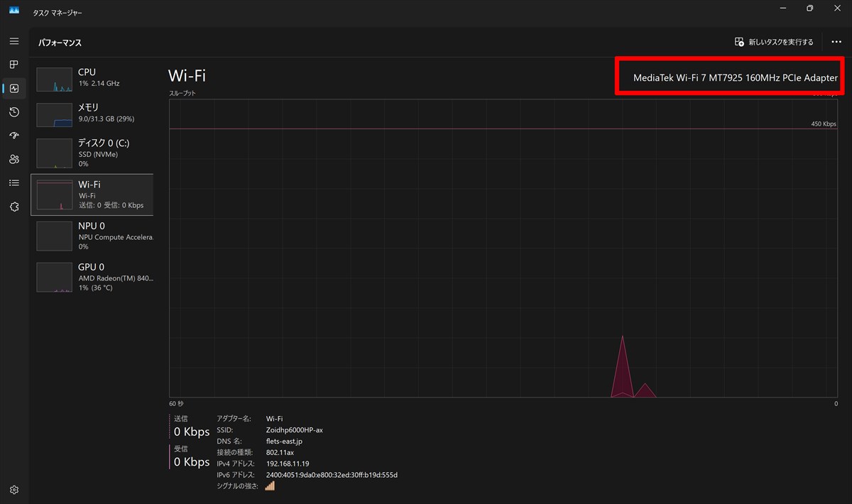
Task: Click the MediaTek Wi-Fi 7 MT7925 adapter name
Action: pyautogui.click(x=736, y=77)
